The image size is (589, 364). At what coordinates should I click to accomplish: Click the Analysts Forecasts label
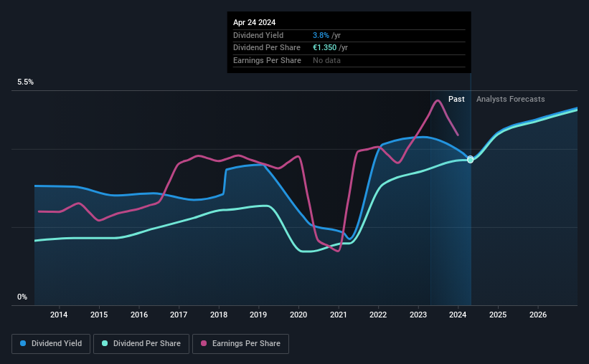pos(511,99)
